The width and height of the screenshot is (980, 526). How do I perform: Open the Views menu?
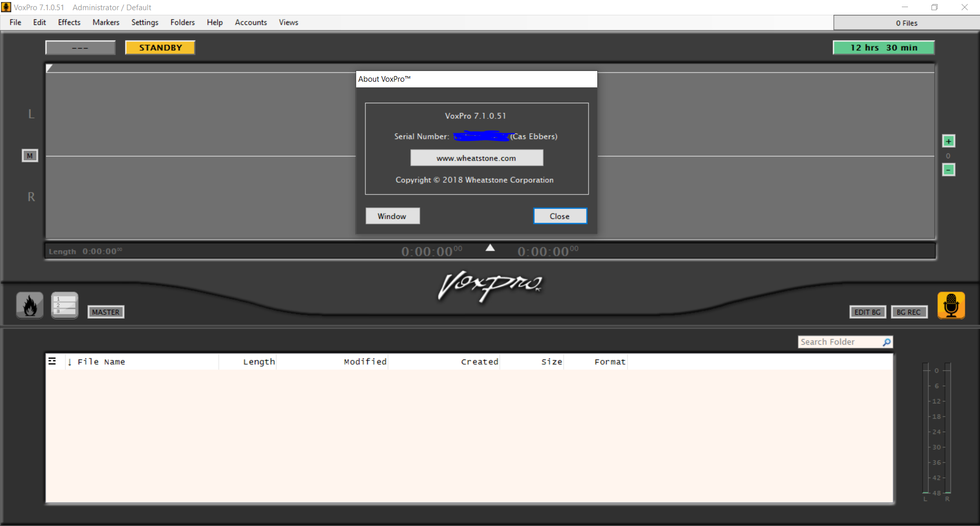click(x=288, y=22)
